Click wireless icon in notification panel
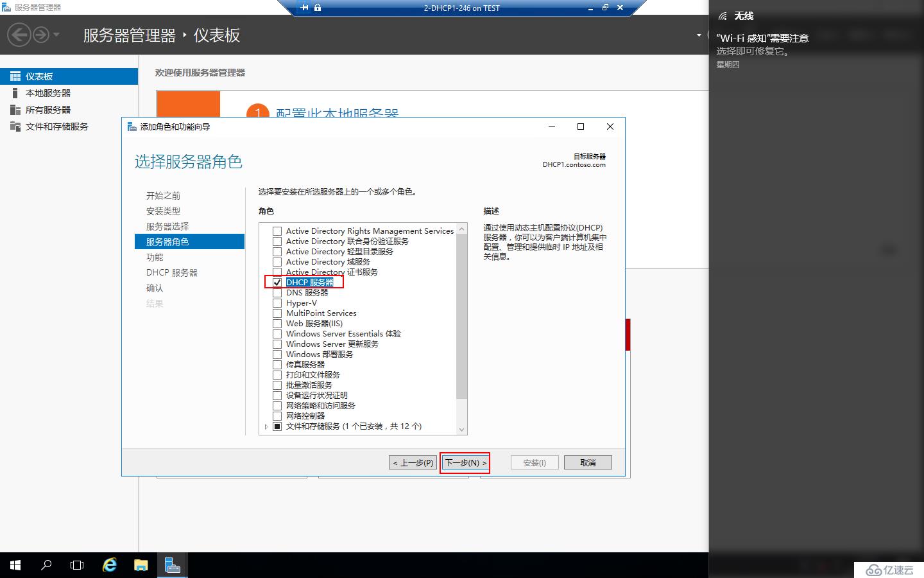The height and width of the screenshot is (578, 924). 723,16
